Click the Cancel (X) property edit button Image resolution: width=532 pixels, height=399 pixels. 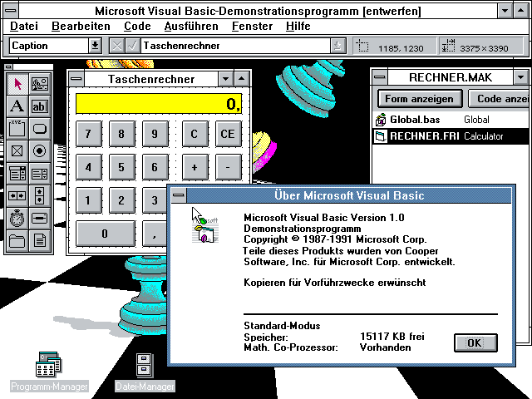(x=116, y=46)
